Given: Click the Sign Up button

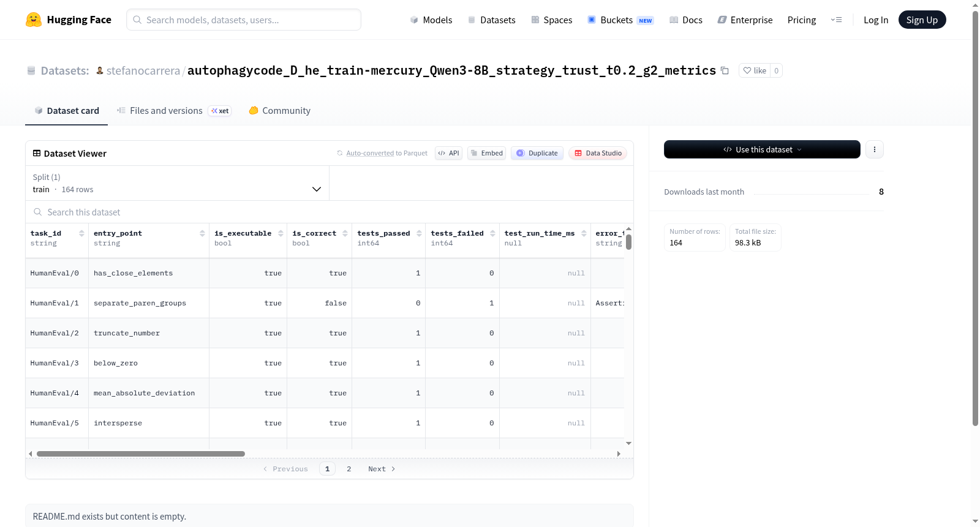Looking at the screenshot, I should tap(922, 20).
